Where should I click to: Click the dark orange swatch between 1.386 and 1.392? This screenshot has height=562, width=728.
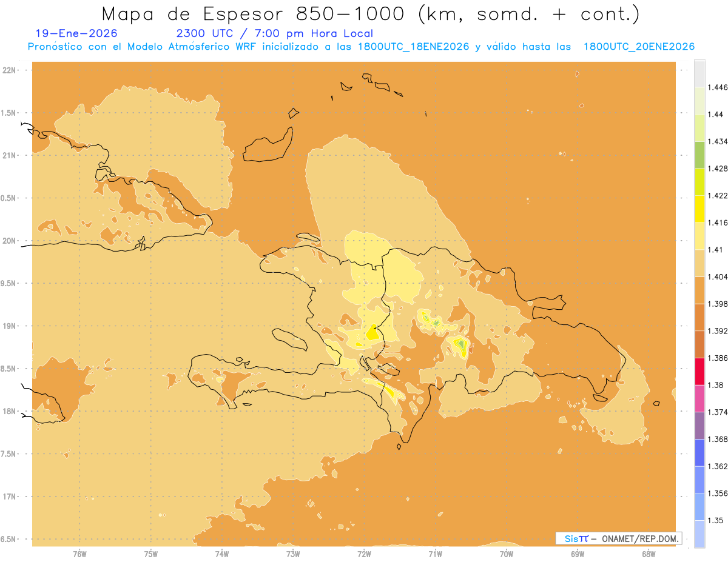click(x=699, y=344)
